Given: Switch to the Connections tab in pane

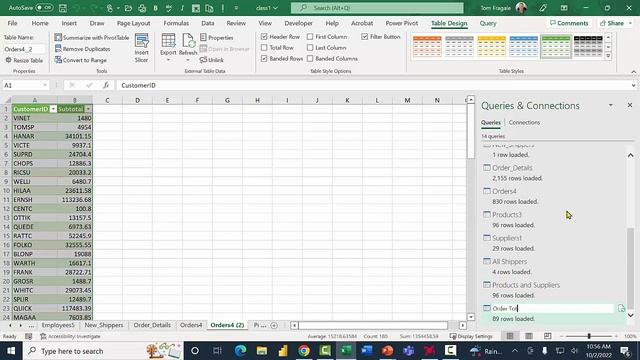Looking at the screenshot, I should click(524, 122).
